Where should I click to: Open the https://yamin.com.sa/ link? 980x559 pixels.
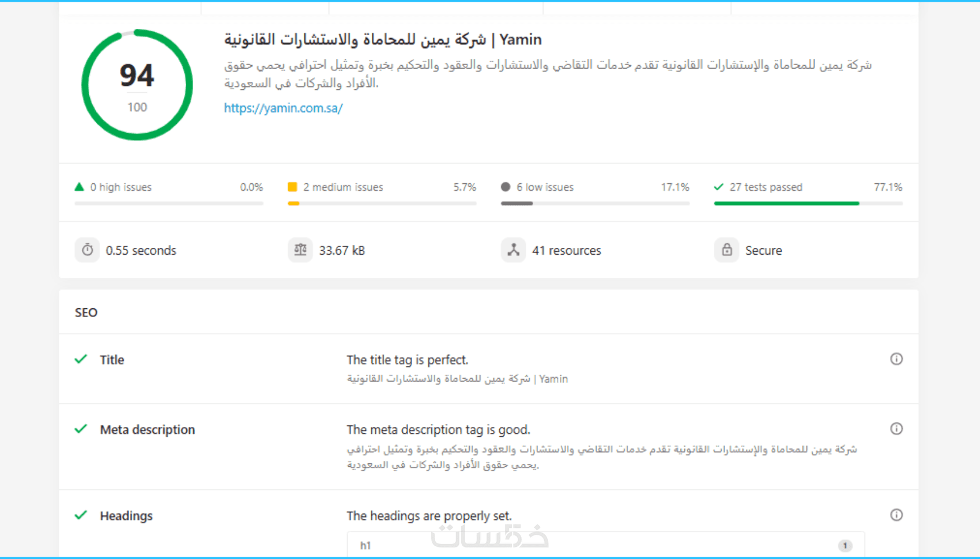point(283,108)
